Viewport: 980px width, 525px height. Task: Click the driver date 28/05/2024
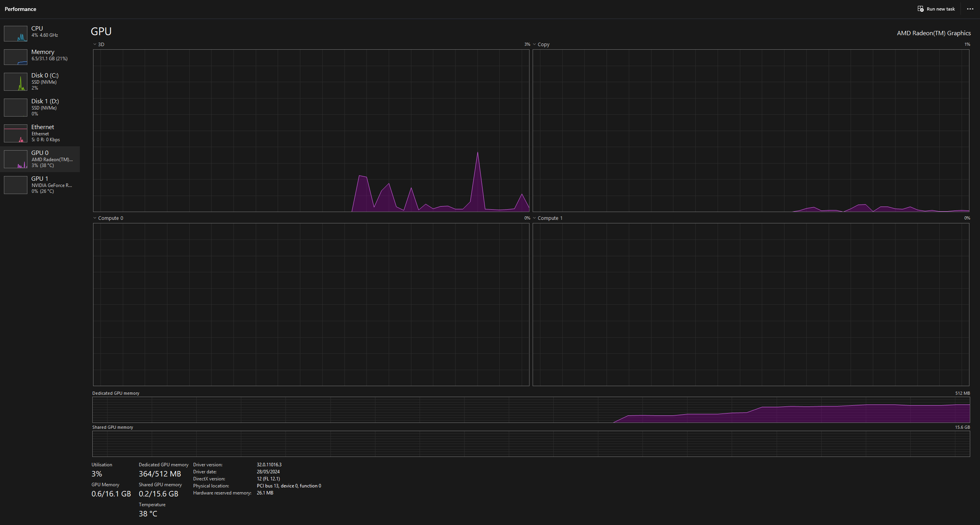point(268,472)
